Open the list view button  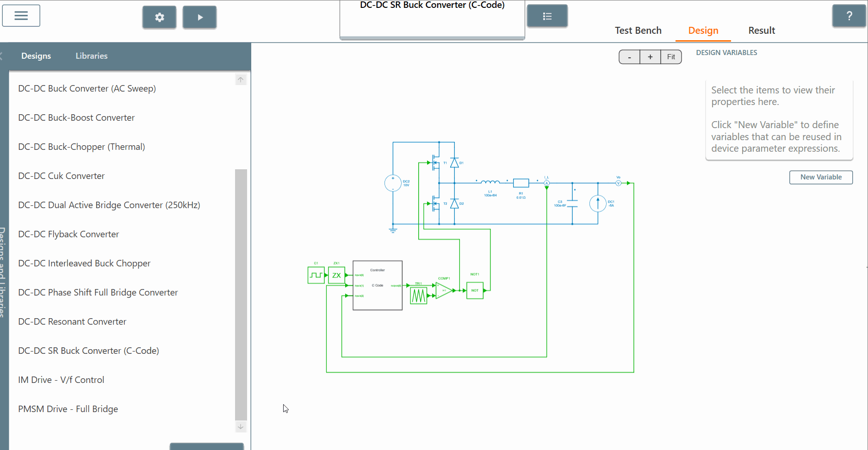pyautogui.click(x=547, y=17)
